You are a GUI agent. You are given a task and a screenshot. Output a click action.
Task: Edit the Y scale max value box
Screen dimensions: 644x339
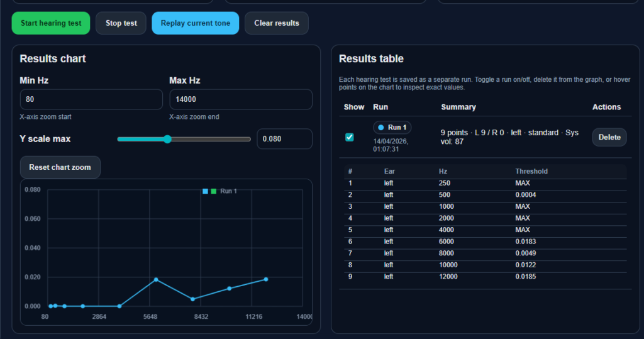(284, 139)
